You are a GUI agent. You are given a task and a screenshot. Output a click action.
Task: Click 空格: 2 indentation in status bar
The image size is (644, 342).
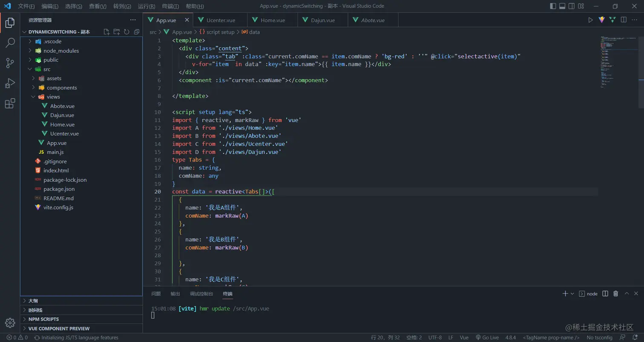pyautogui.click(x=414, y=337)
